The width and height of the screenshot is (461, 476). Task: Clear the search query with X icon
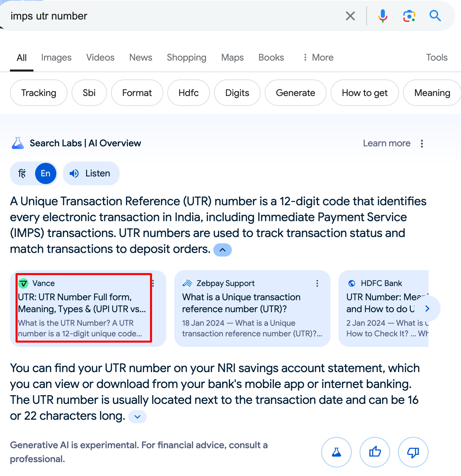350,16
